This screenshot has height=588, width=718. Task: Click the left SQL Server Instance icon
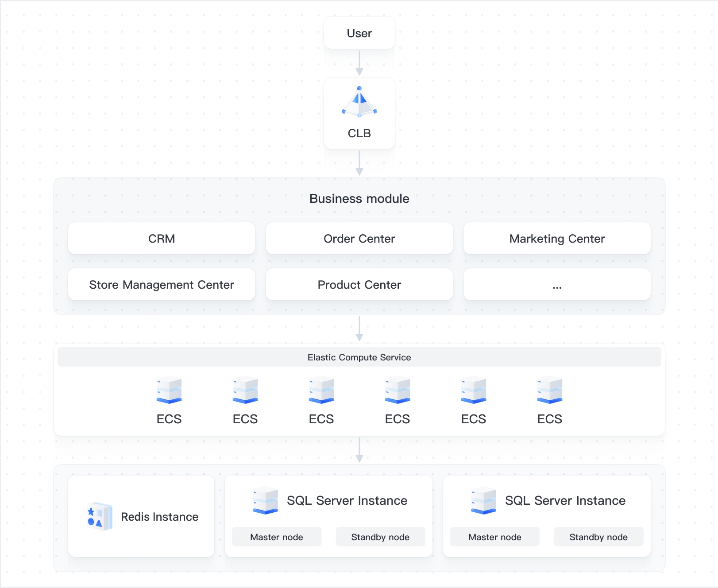point(265,500)
